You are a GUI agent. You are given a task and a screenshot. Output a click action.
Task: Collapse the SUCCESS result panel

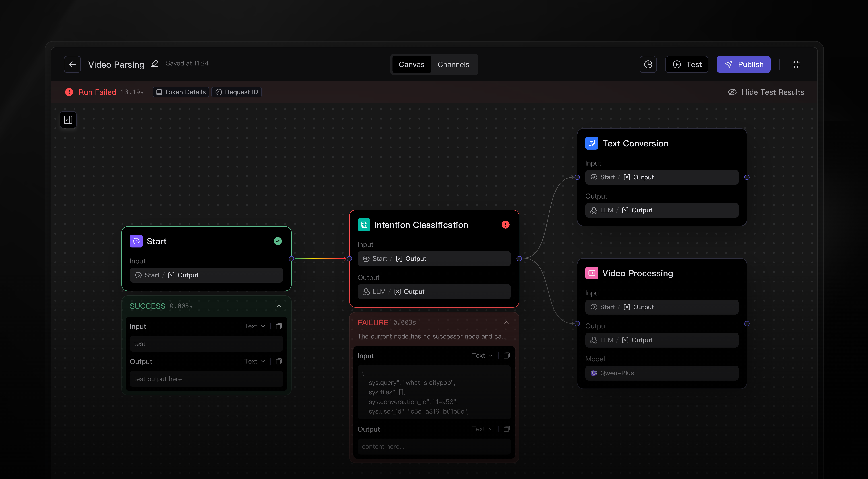(279, 306)
